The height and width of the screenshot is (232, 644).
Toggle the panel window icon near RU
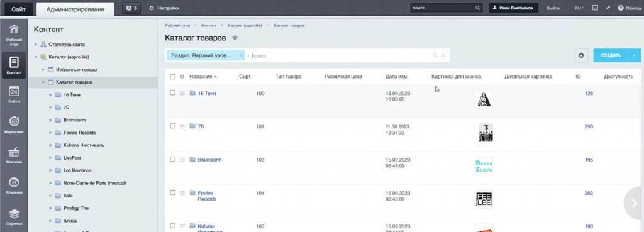[595, 8]
